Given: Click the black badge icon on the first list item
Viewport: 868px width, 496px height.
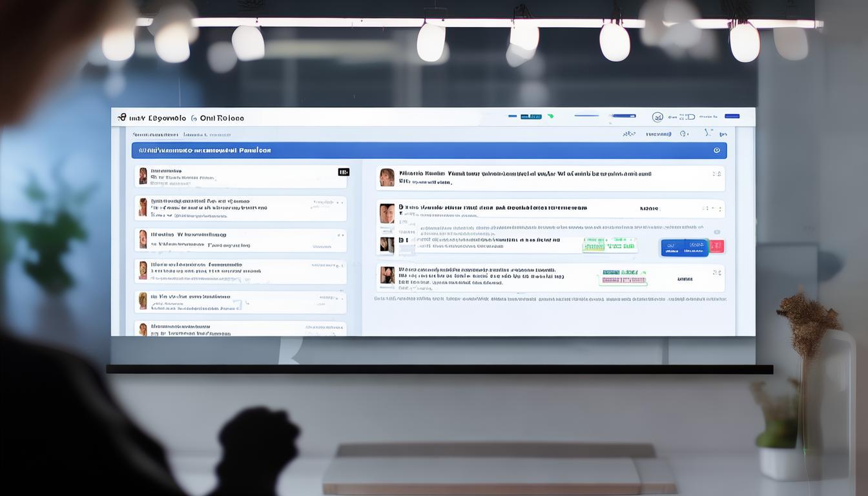Looking at the screenshot, I should [x=344, y=172].
